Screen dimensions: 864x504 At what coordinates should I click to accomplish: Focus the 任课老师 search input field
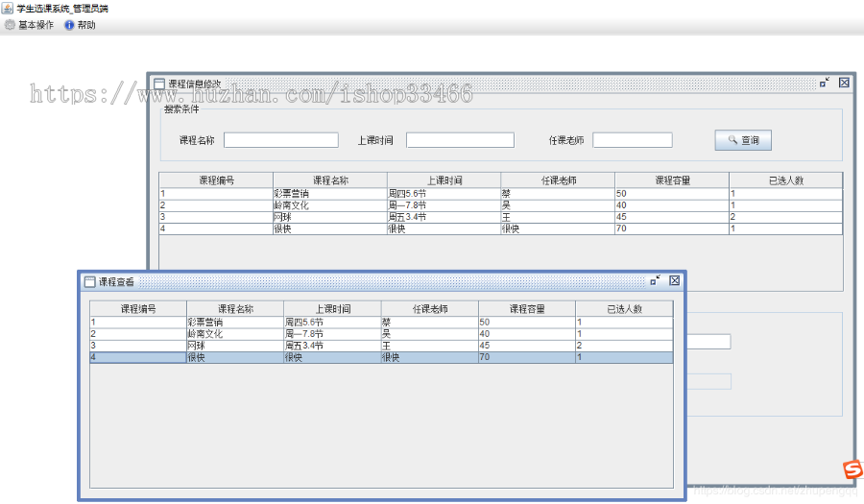coord(633,140)
